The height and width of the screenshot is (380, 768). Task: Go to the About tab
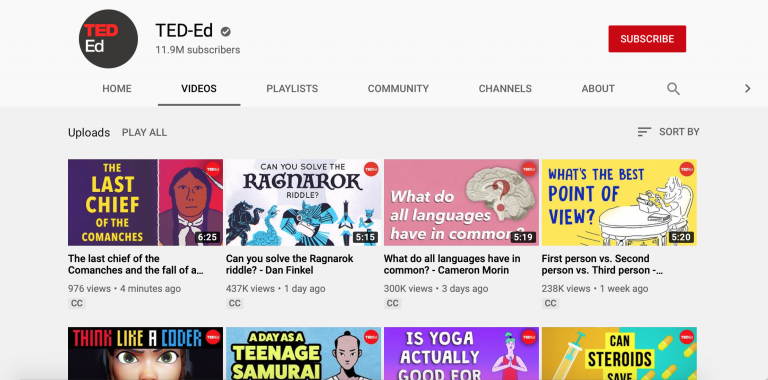click(x=598, y=89)
